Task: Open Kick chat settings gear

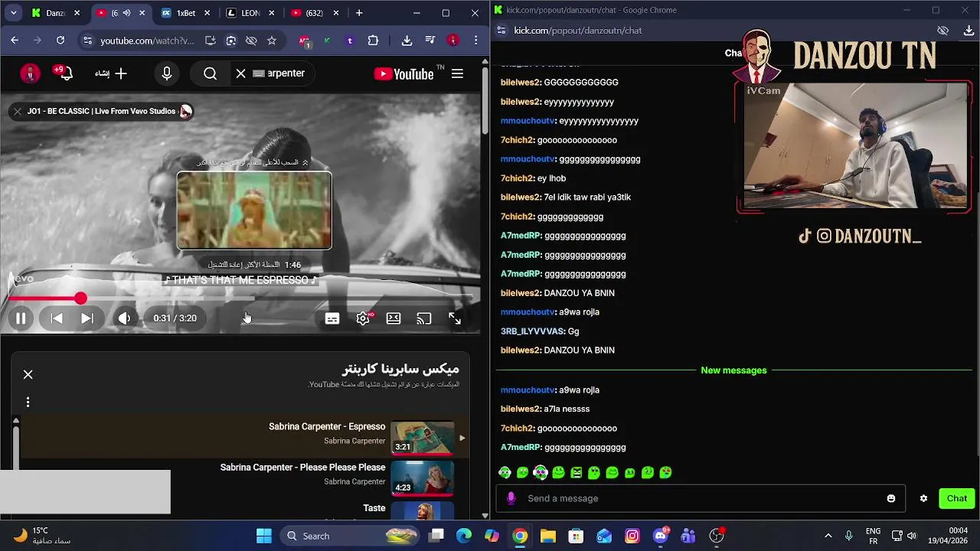Action: coord(924,498)
